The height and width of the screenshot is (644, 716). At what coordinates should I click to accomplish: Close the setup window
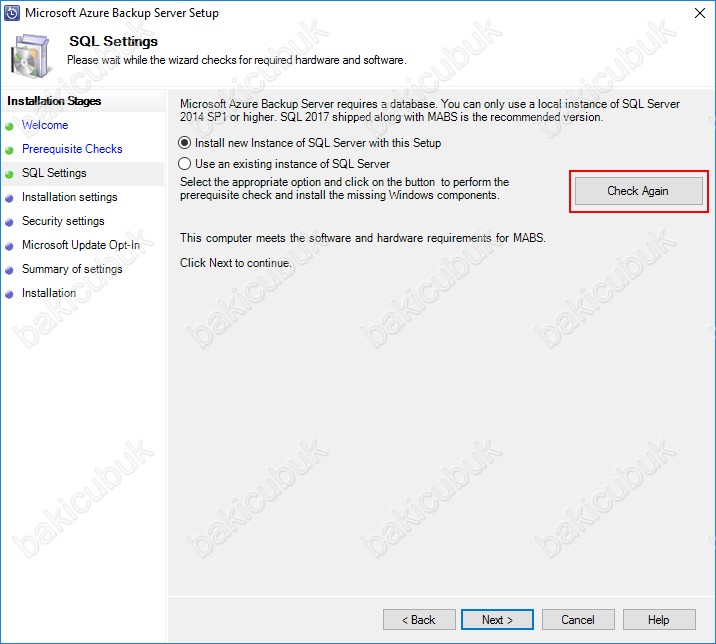point(700,13)
